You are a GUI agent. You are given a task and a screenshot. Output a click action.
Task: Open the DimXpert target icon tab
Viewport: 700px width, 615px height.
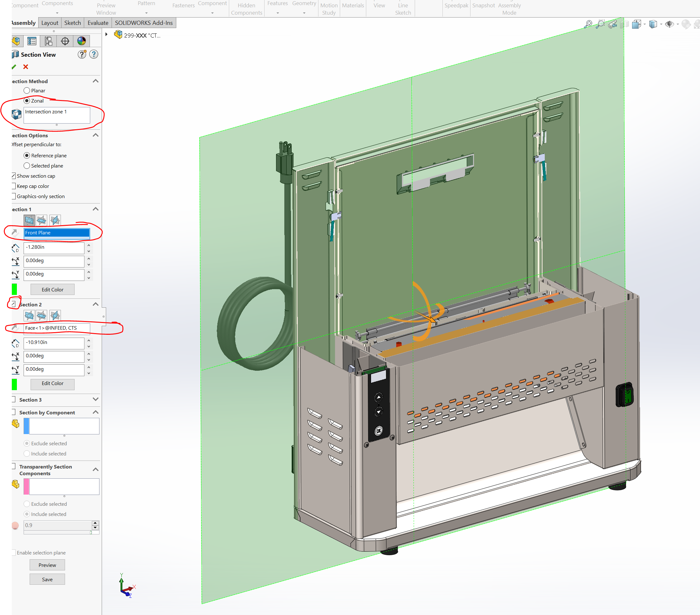[65, 41]
